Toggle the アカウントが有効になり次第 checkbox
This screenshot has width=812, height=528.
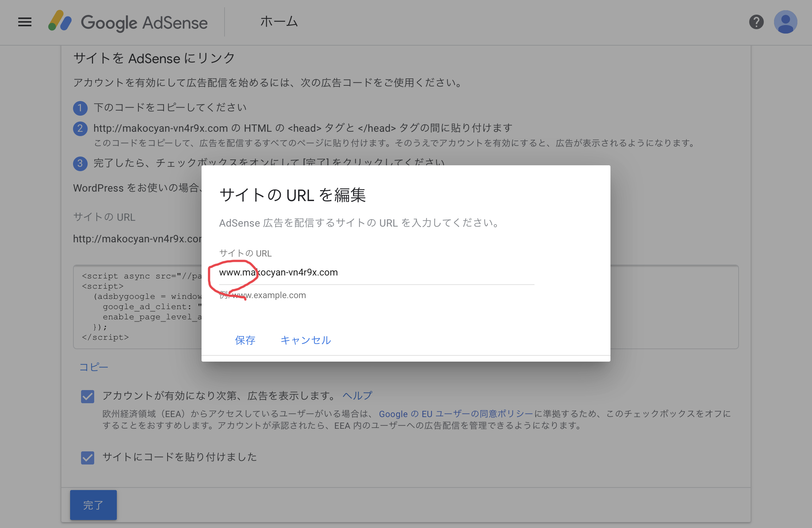[88, 396]
